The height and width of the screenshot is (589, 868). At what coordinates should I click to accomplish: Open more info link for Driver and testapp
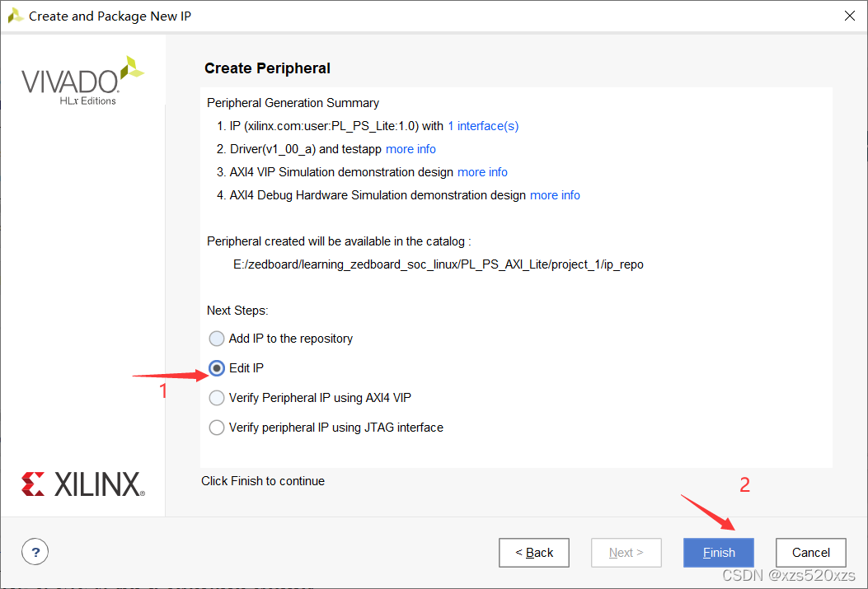pos(411,149)
